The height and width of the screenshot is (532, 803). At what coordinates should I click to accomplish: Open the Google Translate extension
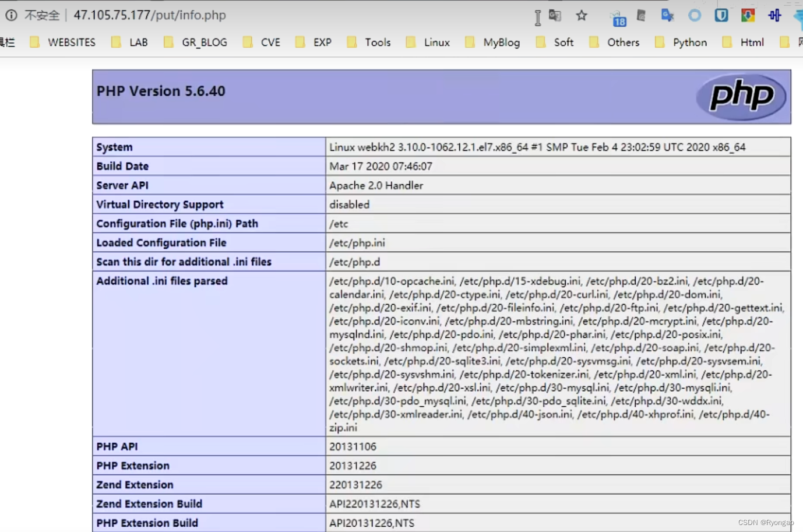point(667,16)
